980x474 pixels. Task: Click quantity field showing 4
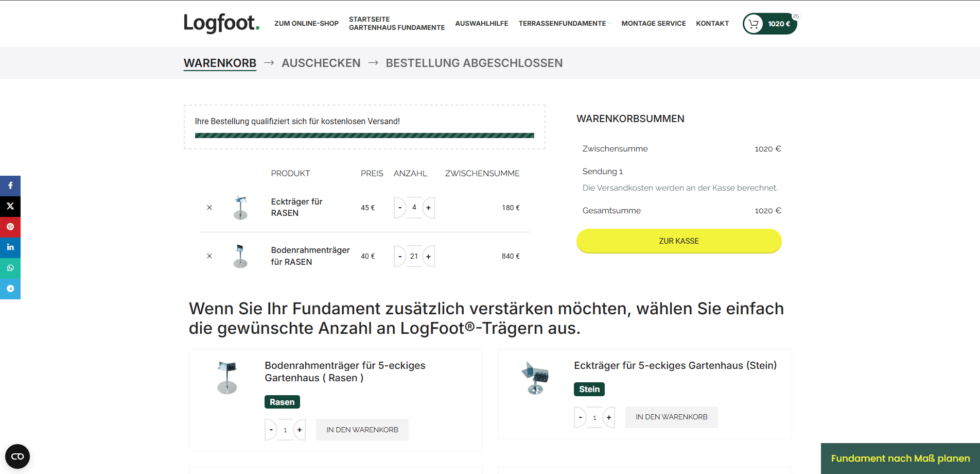tap(414, 208)
